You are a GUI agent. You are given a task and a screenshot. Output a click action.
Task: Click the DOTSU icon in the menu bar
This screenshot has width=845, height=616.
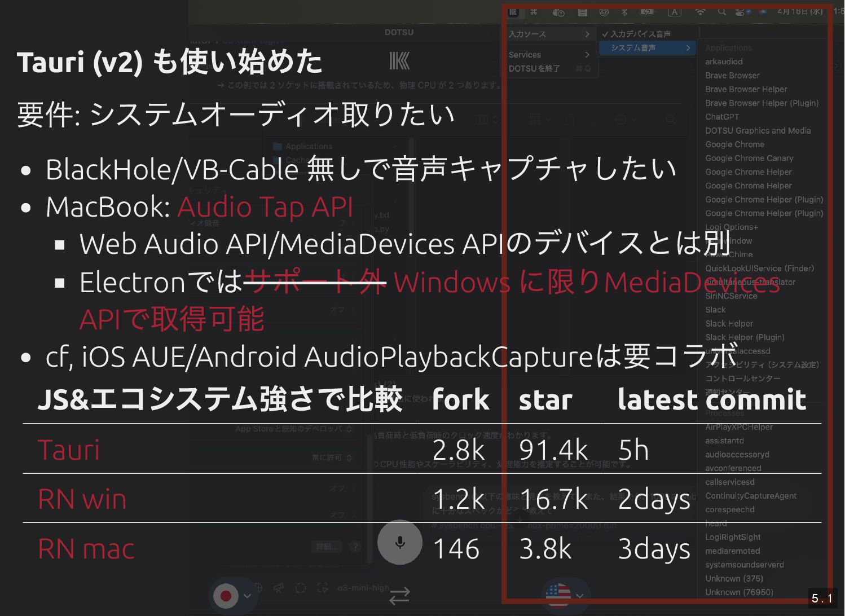pyautogui.click(x=513, y=12)
